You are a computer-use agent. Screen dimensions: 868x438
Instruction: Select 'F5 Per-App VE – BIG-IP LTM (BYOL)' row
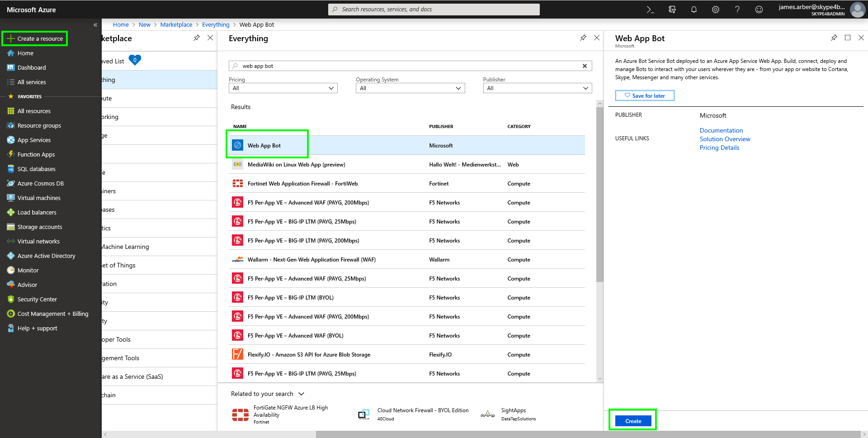407,297
